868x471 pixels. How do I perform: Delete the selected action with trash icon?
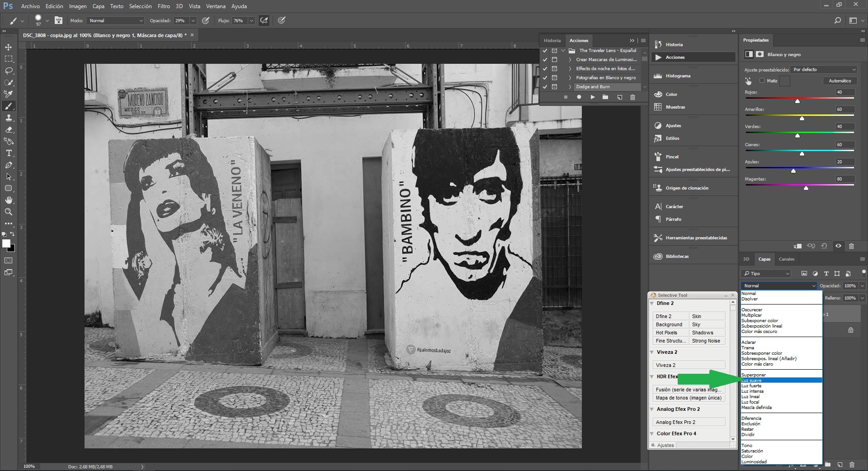(x=632, y=97)
